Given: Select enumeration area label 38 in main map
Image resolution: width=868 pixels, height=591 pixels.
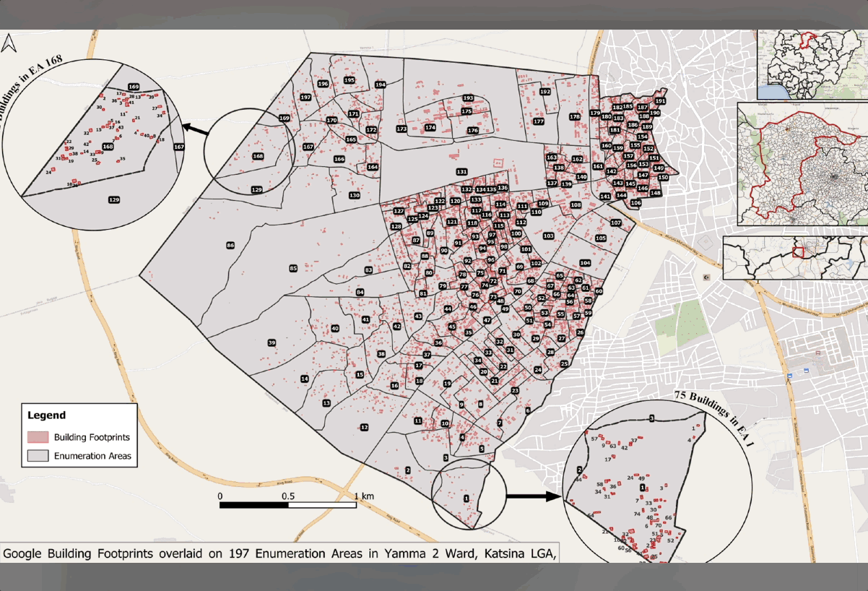Looking at the screenshot, I should (381, 354).
